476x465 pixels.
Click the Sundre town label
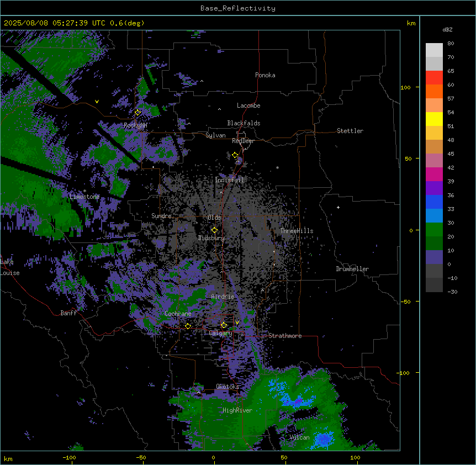[x=161, y=216]
